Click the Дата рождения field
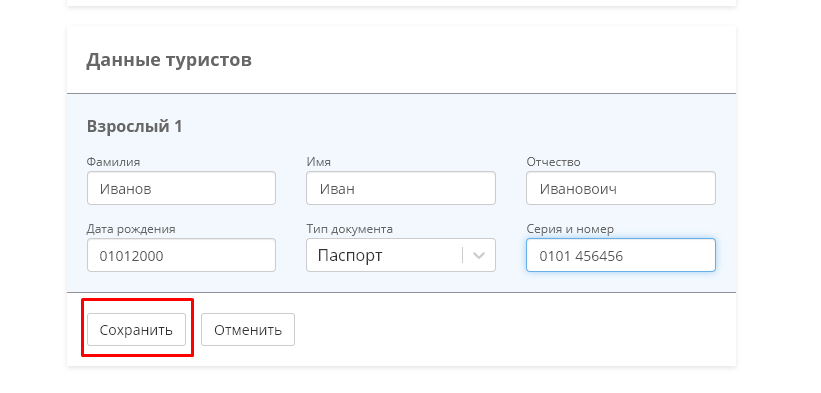 pyautogui.click(x=181, y=255)
